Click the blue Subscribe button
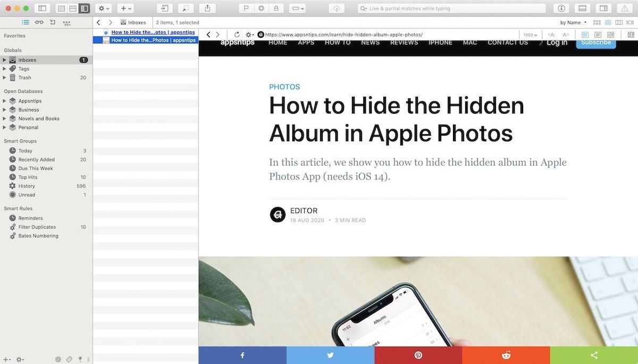The width and height of the screenshot is (638, 364). pos(595,43)
